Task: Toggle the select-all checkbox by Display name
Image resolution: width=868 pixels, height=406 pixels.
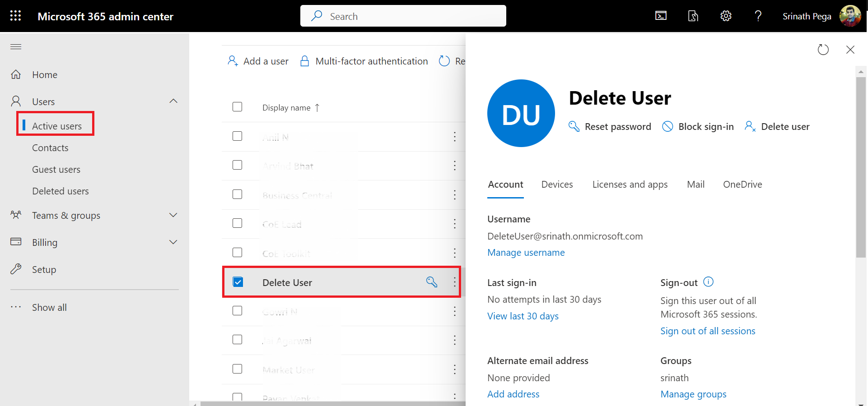Action: click(238, 107)
